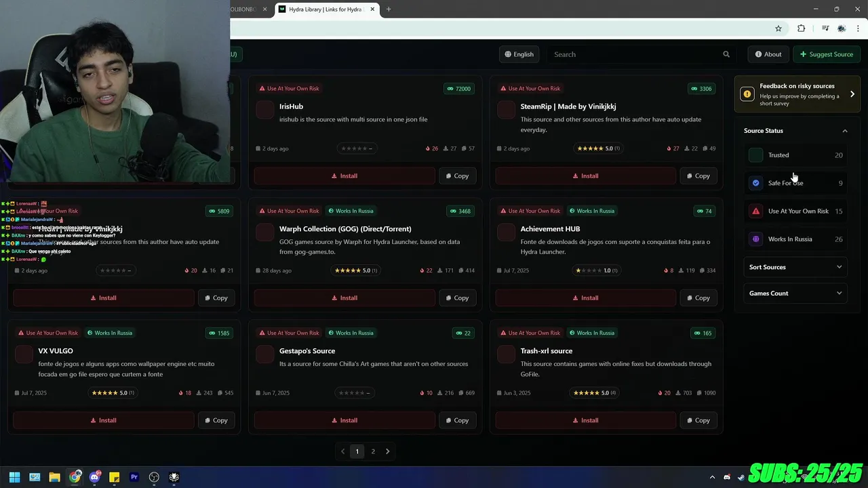Click the star rating on Achievement HUB card
868x488 pixels.
[598, 270]
